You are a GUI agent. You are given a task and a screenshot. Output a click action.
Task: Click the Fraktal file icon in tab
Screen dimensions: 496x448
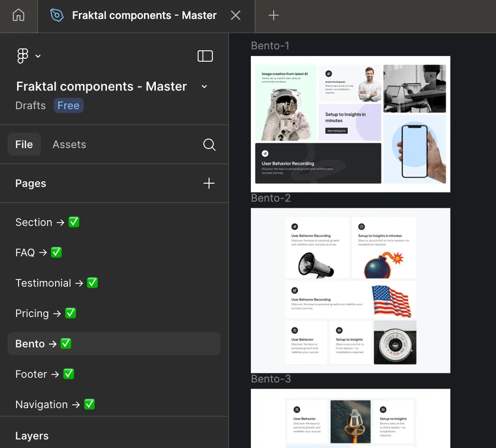[x=57, y=15]
